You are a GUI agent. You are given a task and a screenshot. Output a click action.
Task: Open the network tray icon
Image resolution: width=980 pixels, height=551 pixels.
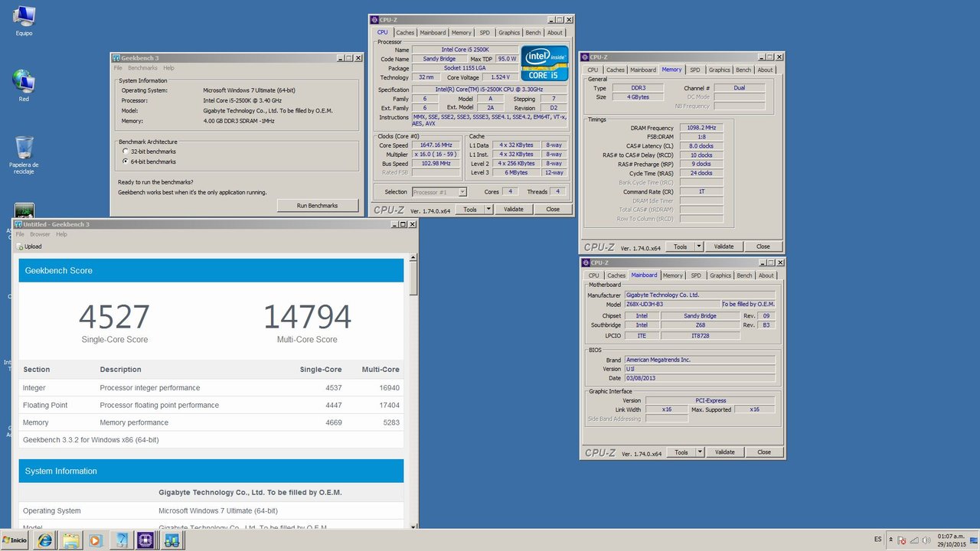913,540
